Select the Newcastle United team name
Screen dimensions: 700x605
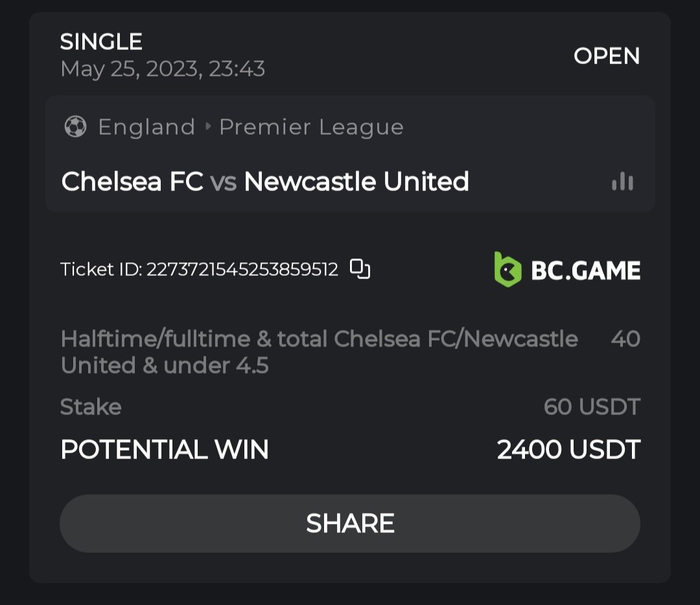tap(356, 182)
